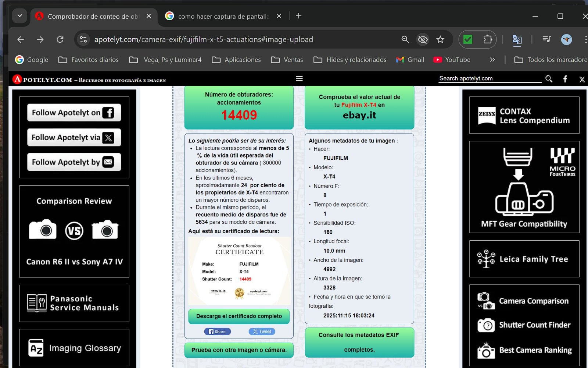Click 'Descarga el certificado completo' button
The height and width of the screenshot is (368, 588).
(x=239, y=316)
